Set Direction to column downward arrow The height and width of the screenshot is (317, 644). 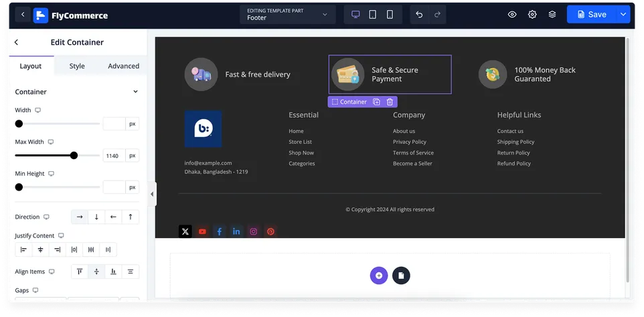pyautogui.click(x=96, y=217)
